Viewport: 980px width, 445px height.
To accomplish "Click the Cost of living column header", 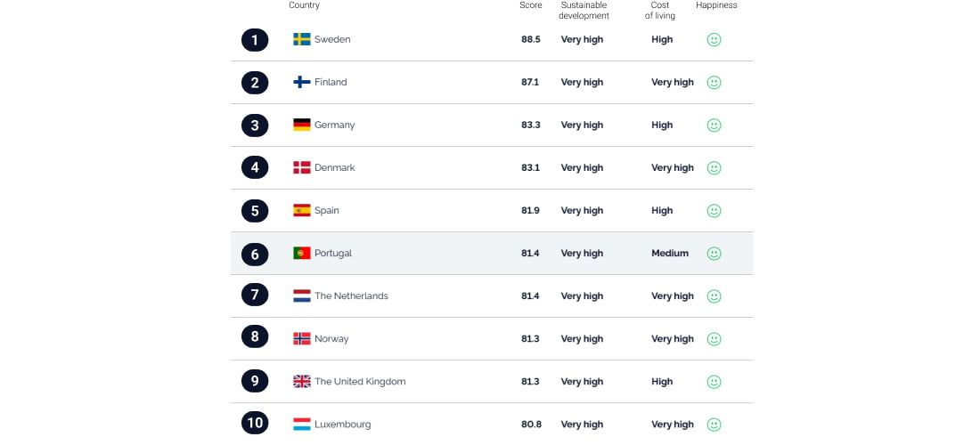I will coord(660,10).
